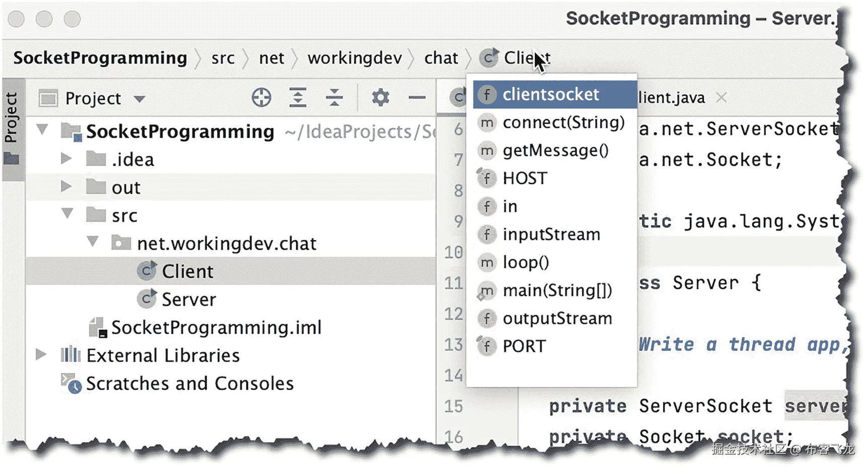Select the 'in' field entry

555,207
